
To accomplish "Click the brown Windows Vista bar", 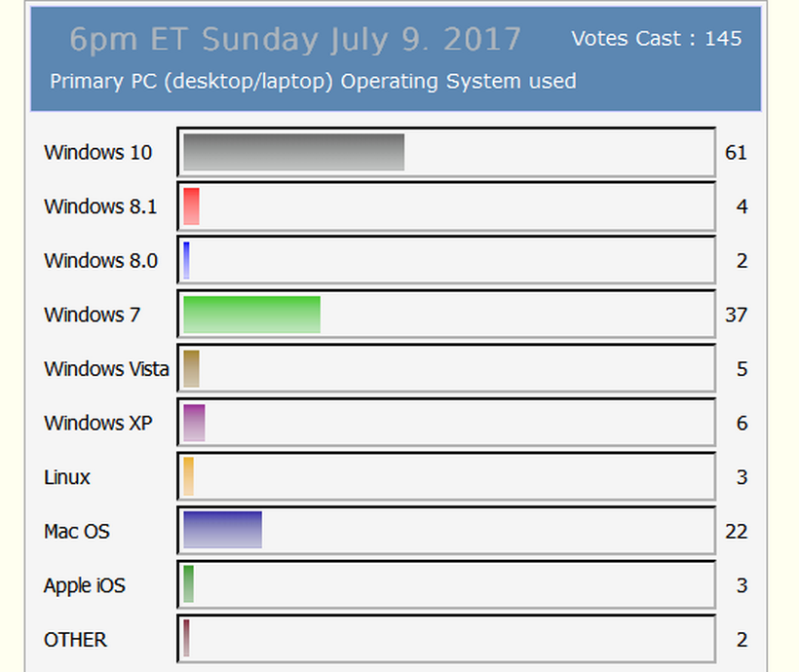I will (191, 369).
